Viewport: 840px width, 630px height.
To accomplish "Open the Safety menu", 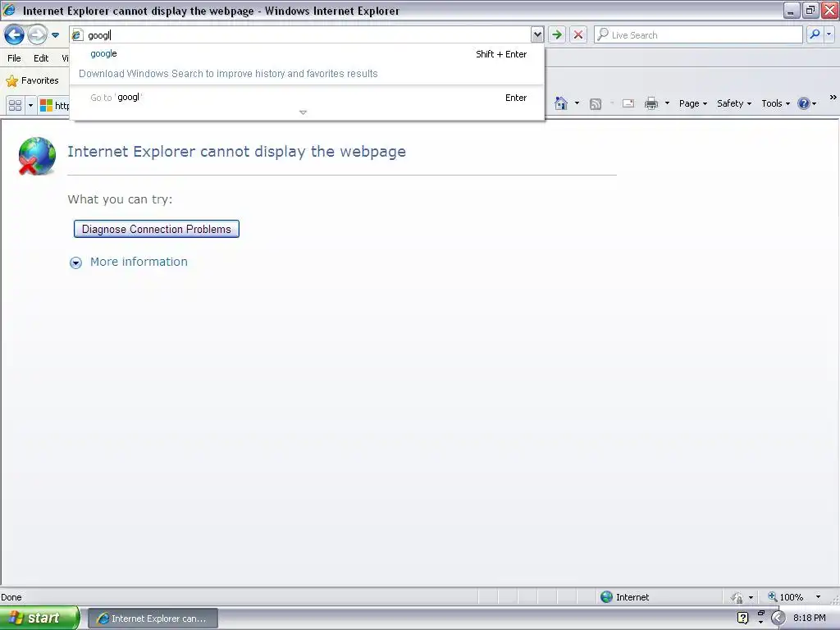I will tap(734, 103).
